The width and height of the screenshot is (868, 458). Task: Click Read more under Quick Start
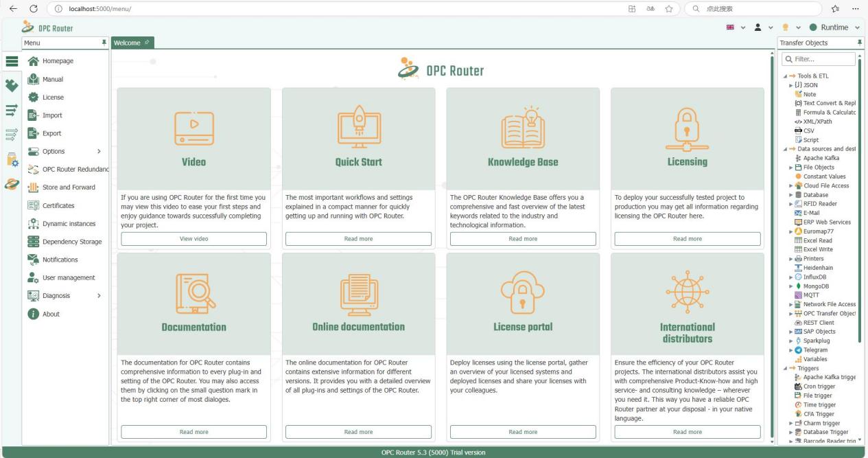tap(358, 239)
